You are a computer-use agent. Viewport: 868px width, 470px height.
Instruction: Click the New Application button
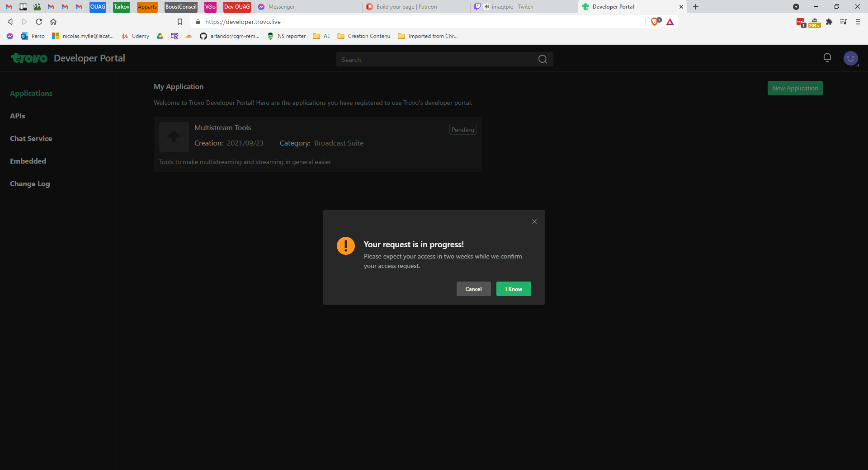[x=795, y=88]
